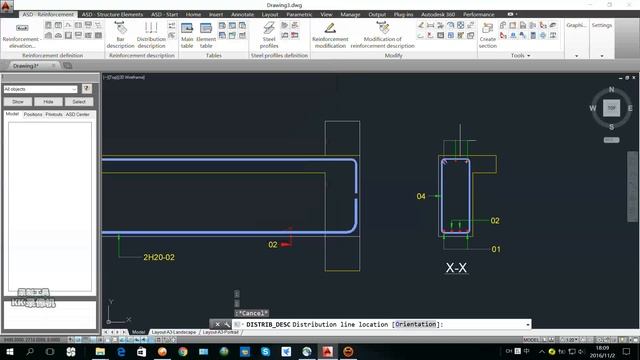Image resolution: width=640 pixels, height=360 pixels.
Task: Click the TOP face of the ViewCube
Action: pyautogui.click(x=611, y=108)
